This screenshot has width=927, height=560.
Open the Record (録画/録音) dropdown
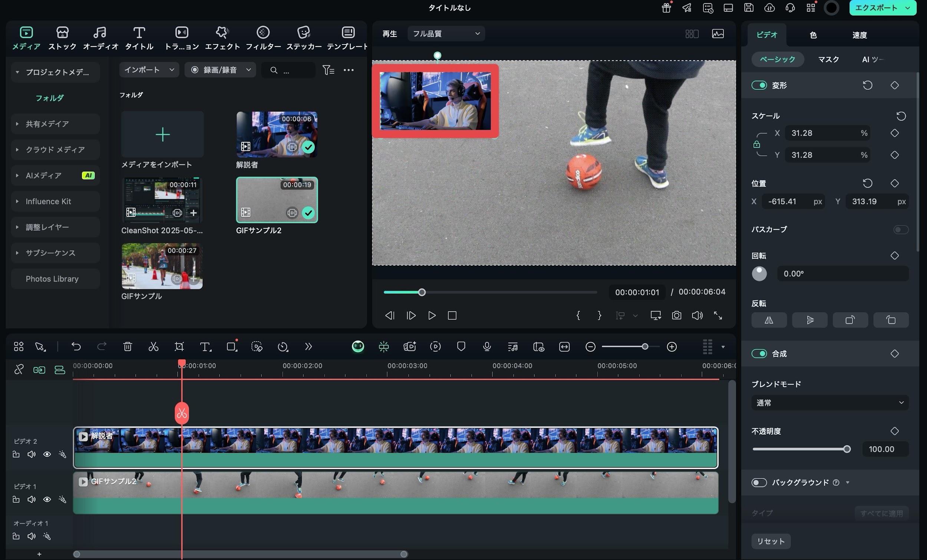pos(220,70)
